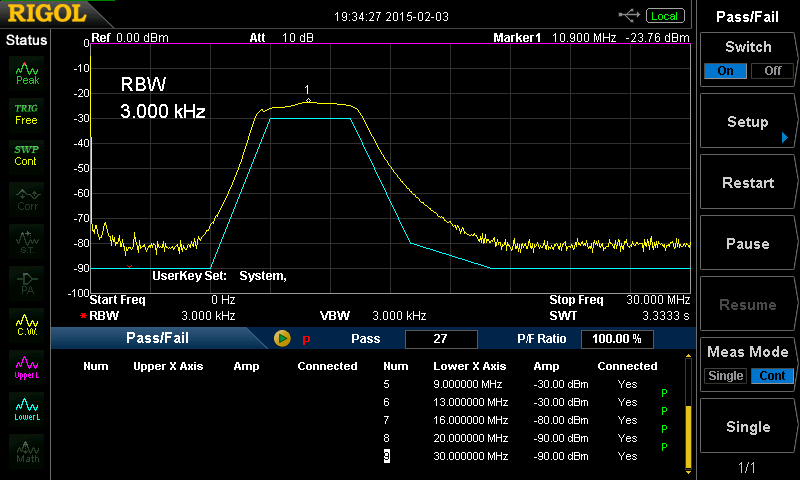Click the Start Freq 0 Hz value
This screenshot has width=800, height=480.
coord(223,300)
